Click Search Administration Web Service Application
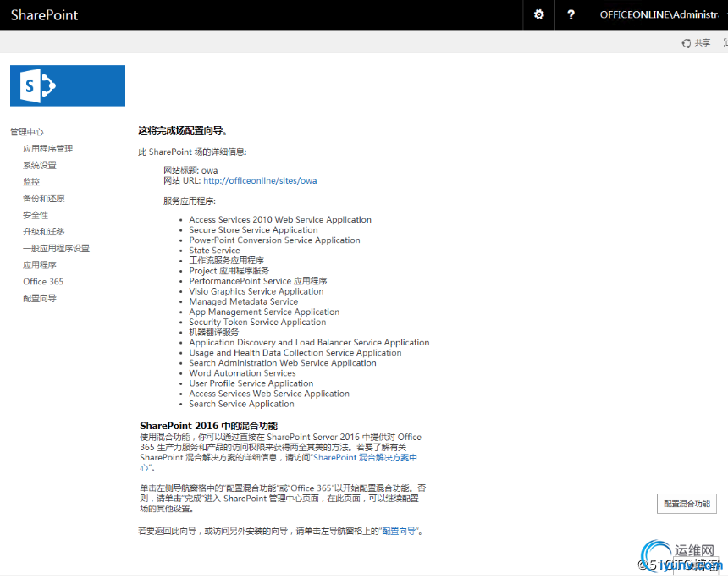 click(x=282, y=362)
